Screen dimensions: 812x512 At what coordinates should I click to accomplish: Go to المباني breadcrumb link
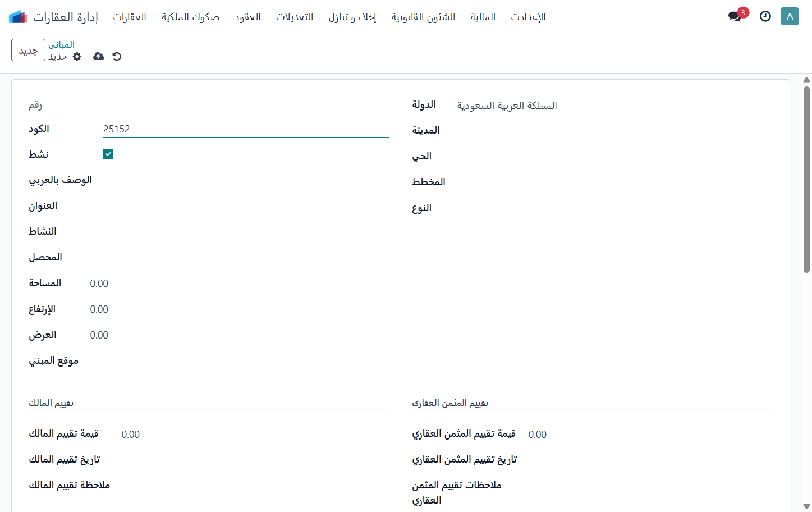[61, 44]
